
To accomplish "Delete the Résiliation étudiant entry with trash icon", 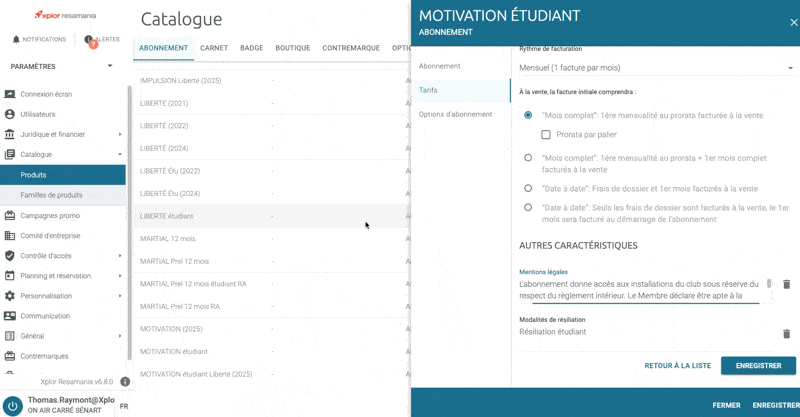I will pos(786,334).
